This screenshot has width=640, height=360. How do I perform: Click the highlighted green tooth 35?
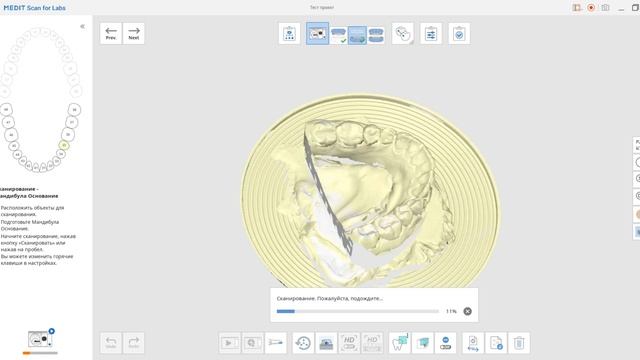click(64, 145)
